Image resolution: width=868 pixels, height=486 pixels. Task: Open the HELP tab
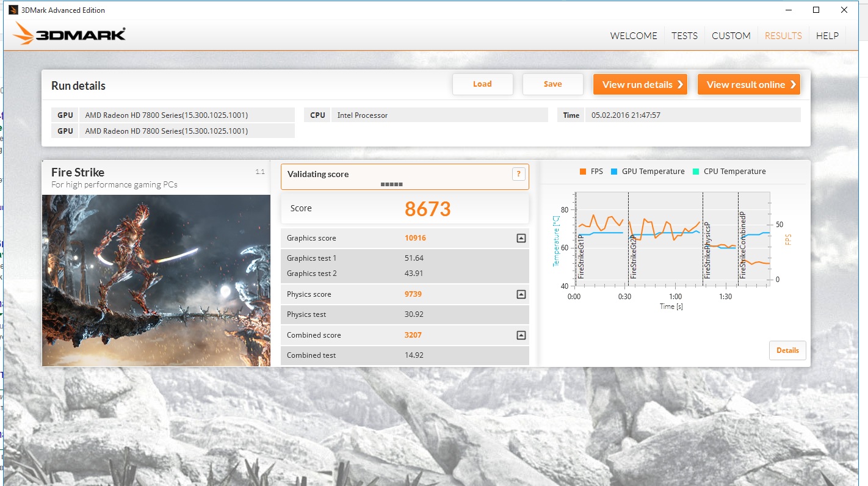click(x=827, y=36)
